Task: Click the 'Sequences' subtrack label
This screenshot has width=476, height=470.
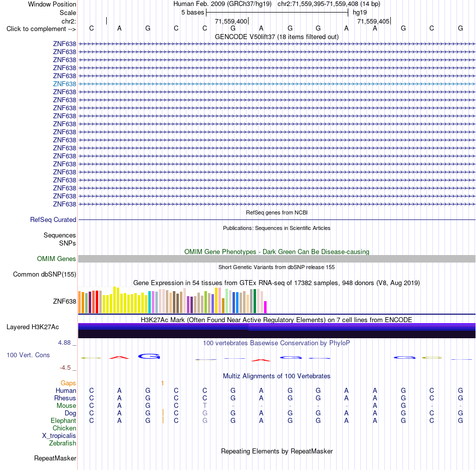Action: [60, 236]
